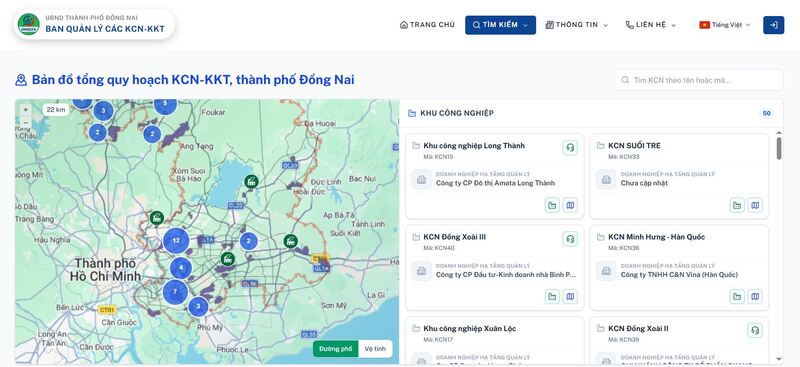Click headset support icon on Long Thành card
Screen dimensions: 800x367
coord(570,148)
